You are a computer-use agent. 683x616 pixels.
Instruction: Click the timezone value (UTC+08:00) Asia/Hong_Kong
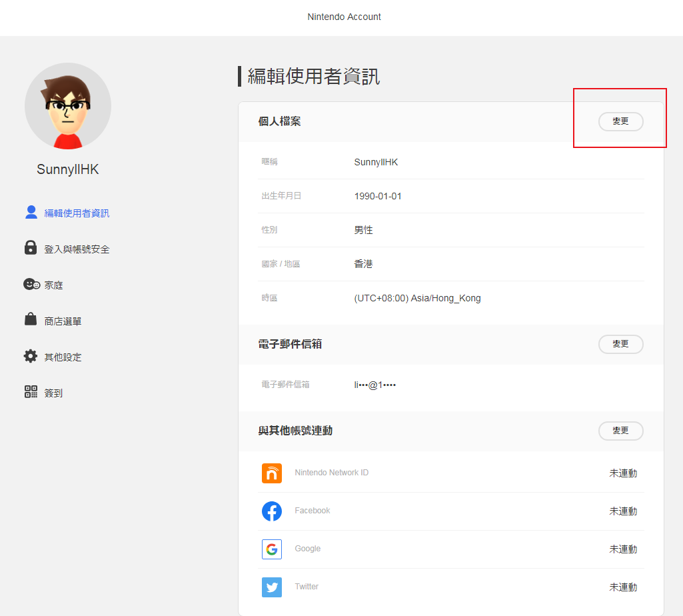click(x=417, y=298)
